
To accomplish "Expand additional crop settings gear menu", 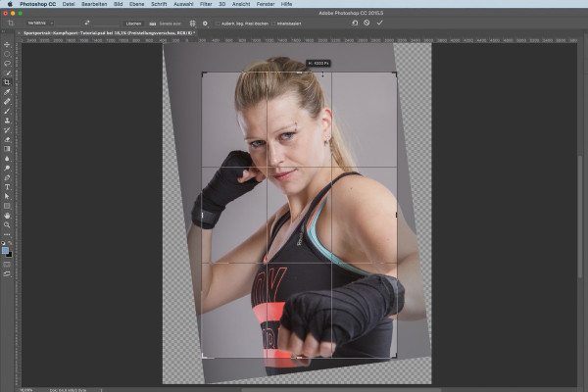I will click(x=205, y=24).
